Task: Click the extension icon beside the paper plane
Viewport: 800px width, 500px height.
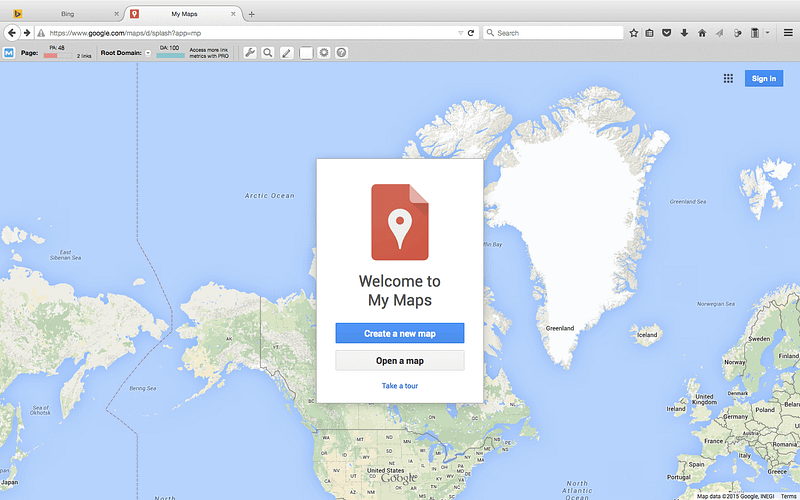Action: click(737, 33)
